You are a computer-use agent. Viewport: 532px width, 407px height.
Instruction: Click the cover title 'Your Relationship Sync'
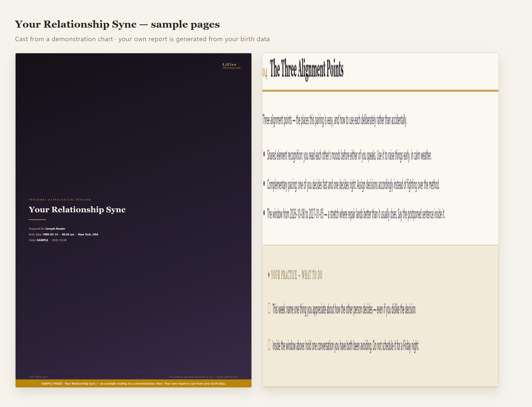click(x=77, y=210)
